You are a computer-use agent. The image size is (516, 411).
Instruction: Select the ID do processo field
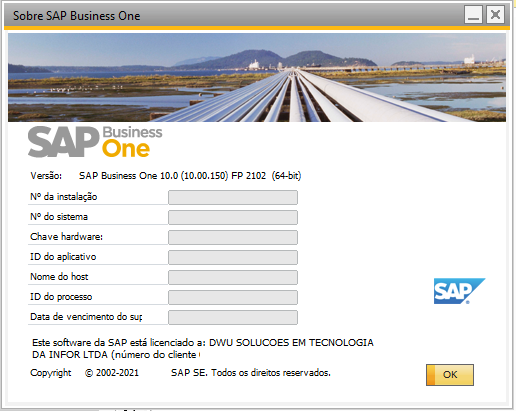point(233,297)
